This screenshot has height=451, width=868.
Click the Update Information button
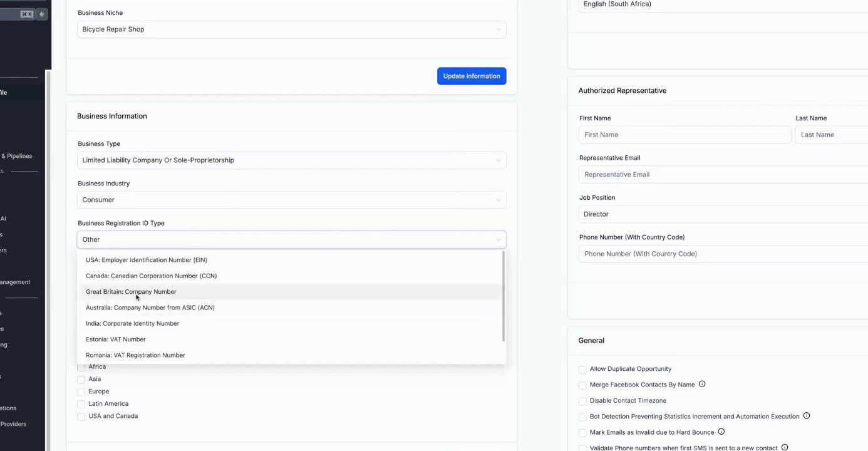(471, 76)
